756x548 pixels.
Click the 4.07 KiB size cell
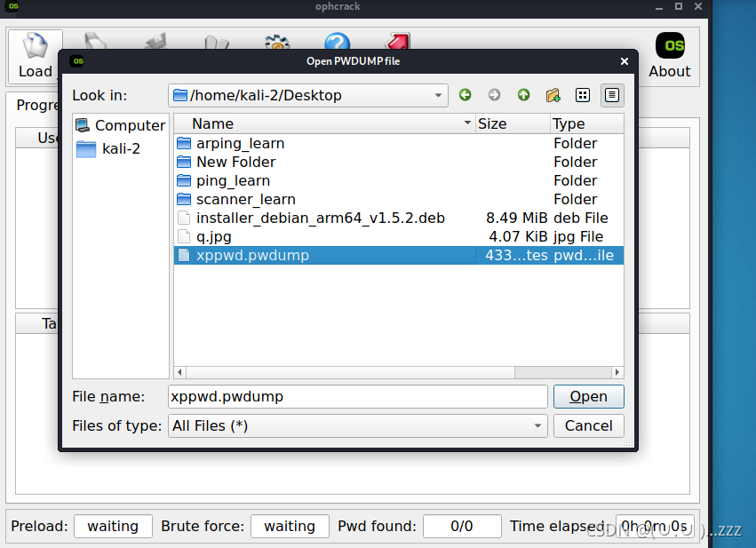tap(518, 236)
